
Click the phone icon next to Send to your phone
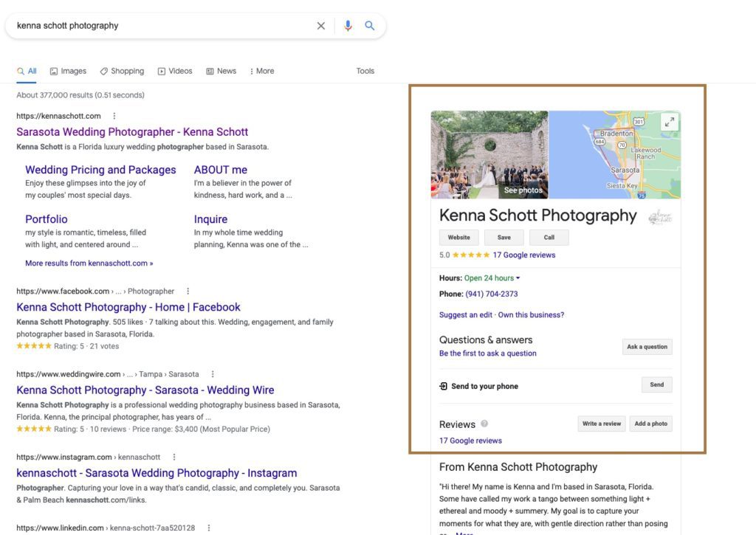pos(444,384)
